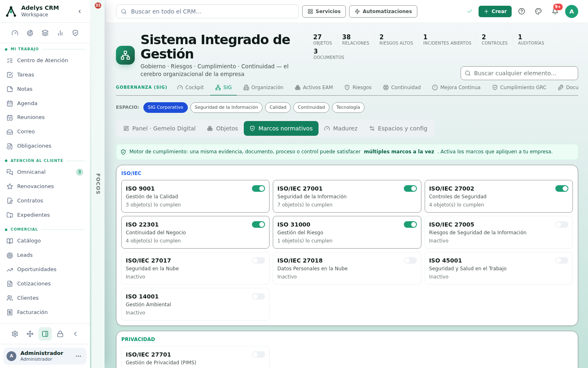Screen dimensions: 588x368
Task: Enable the ISO/IEC 27017 toggle
Action: (258, 260)
